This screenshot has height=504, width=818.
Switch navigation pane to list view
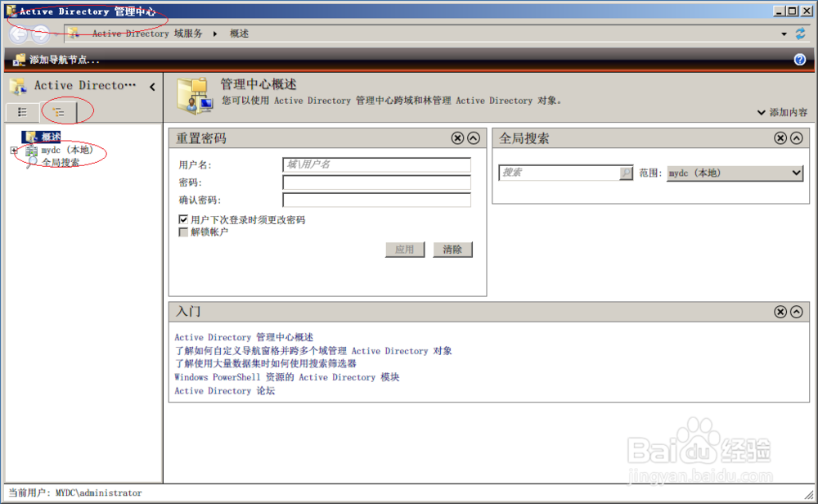point(22,112)
